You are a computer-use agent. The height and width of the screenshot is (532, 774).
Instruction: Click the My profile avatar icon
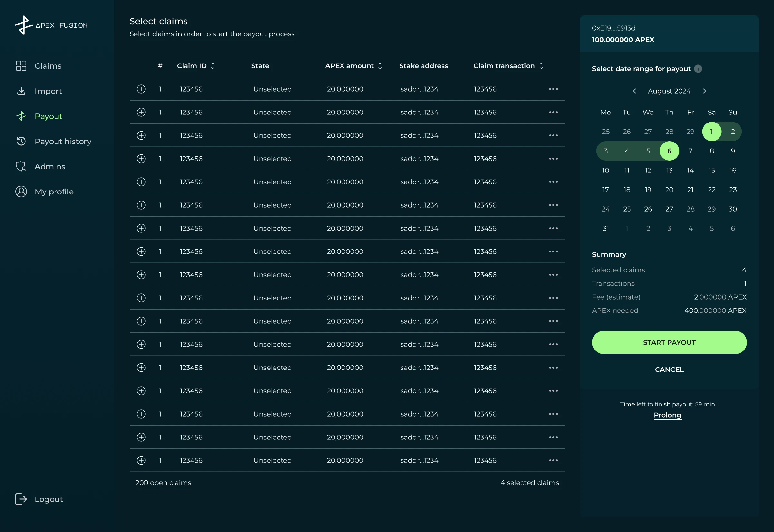click(x=21, y=192)
